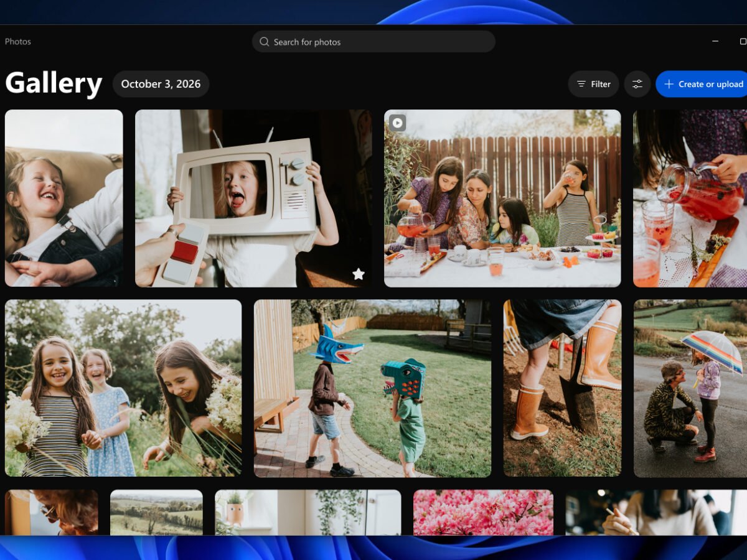Open the Filter options
The width and height of the screenshot is (747, 560).
pos(593,84)
